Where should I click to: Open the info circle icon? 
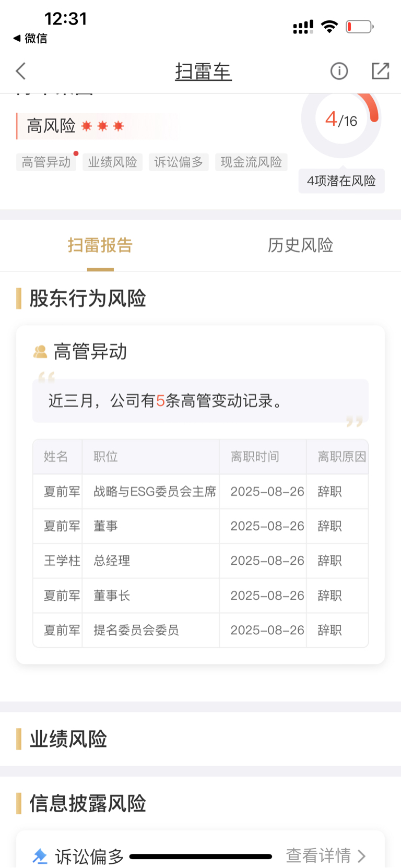339,71
